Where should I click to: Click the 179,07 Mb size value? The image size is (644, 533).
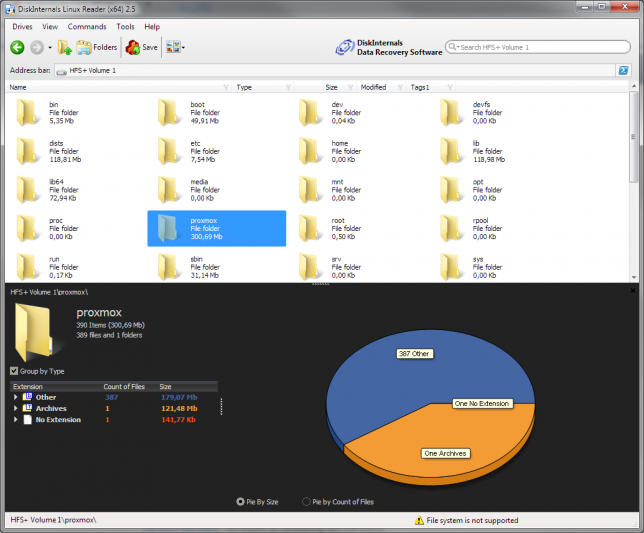[x=179, y=397]
